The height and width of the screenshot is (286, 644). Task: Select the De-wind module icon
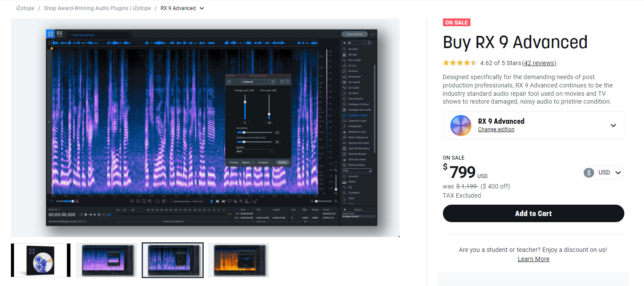(345, 93)
